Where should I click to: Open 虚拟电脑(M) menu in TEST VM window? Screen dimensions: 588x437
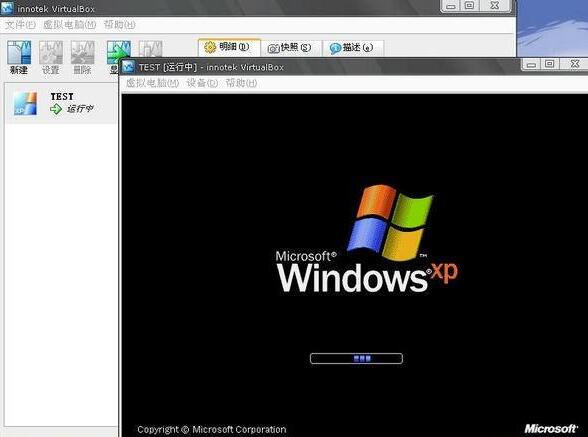coord(152,83)
